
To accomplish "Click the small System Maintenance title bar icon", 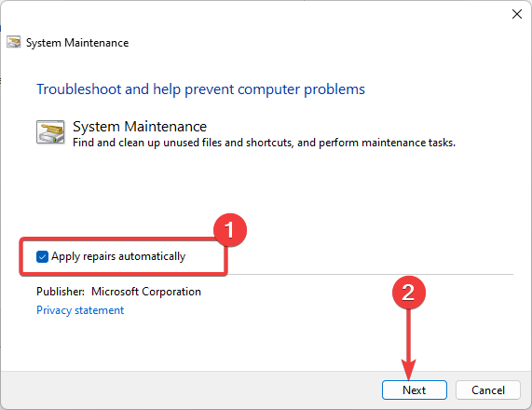I will (14, 43).
